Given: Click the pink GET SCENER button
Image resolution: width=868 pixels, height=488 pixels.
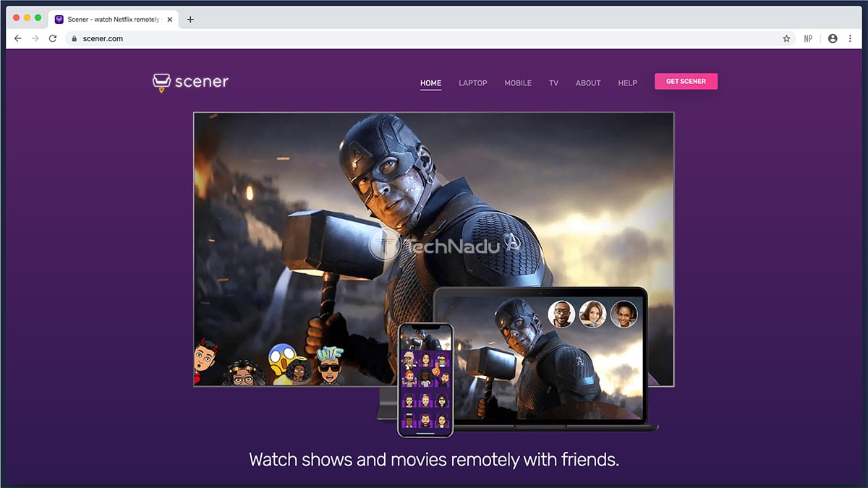Looking at the screenshot, I should (686, 81).
